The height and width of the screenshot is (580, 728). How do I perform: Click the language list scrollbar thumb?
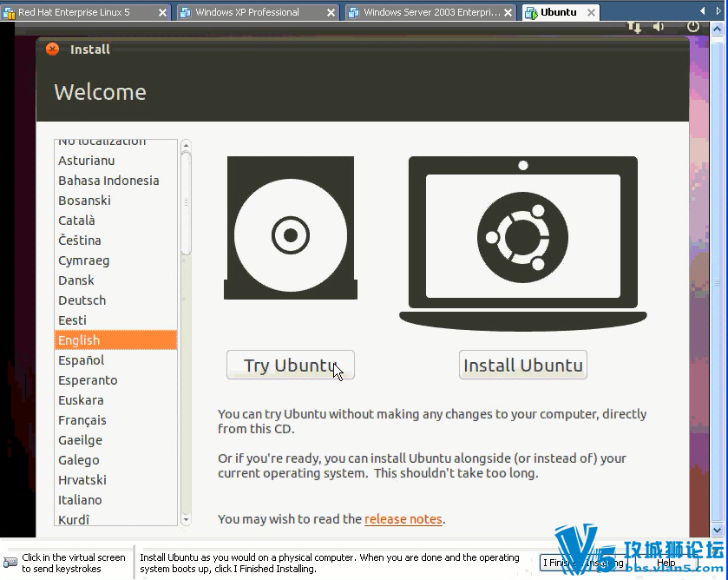[x=186, y=203]
